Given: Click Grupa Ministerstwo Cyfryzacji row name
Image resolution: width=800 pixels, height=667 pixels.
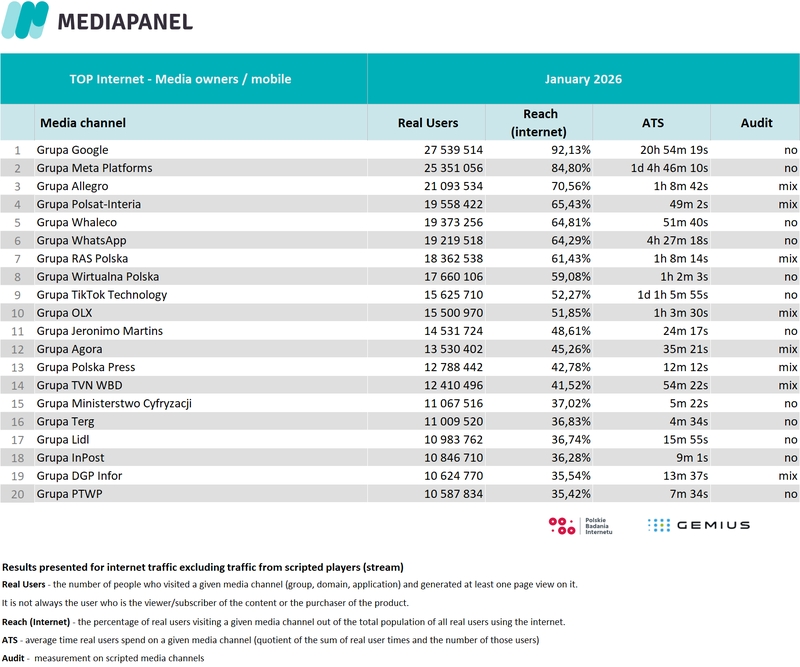Looking at the screenshot, I should pyautogui.click(x=113, y=403).
